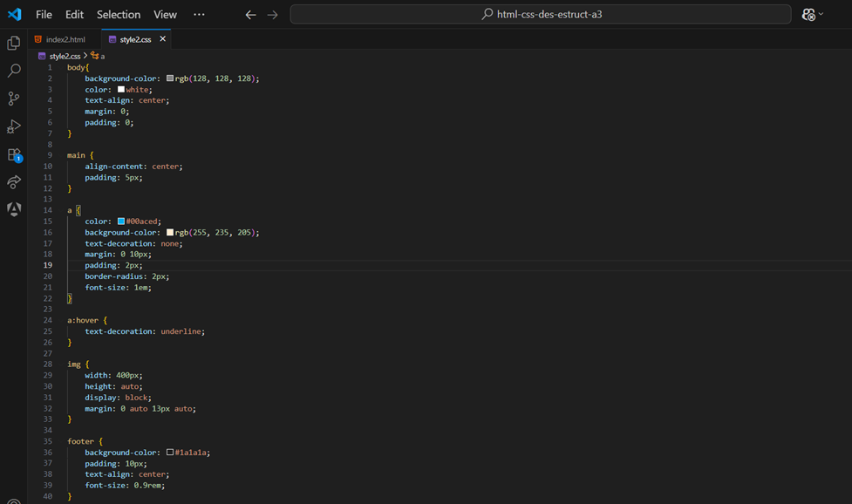
Task: Click the 'footer {' selector line
Action: tap(85, 441)
